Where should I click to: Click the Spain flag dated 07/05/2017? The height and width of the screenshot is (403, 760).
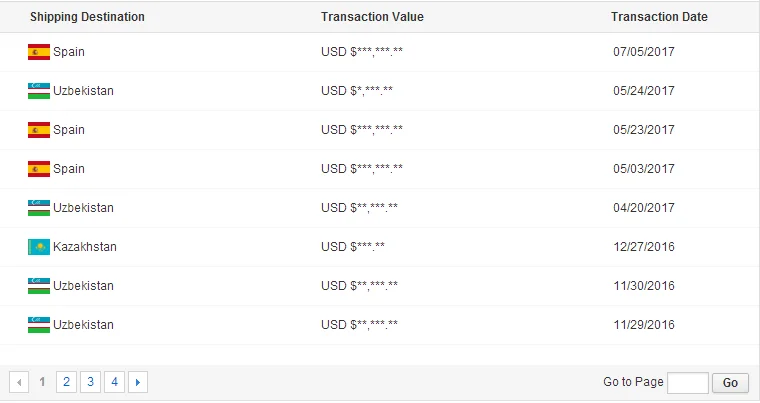coord(39,52)
